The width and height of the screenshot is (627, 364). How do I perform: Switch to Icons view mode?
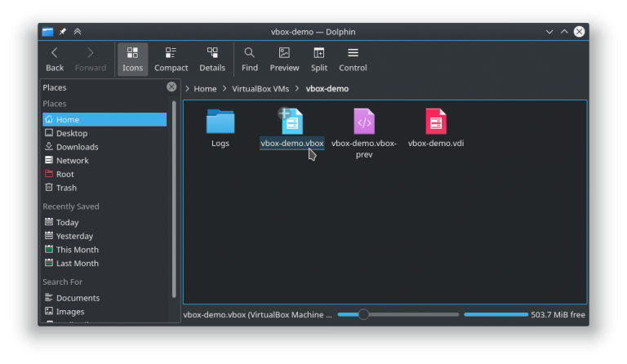(x=132, y=60)
